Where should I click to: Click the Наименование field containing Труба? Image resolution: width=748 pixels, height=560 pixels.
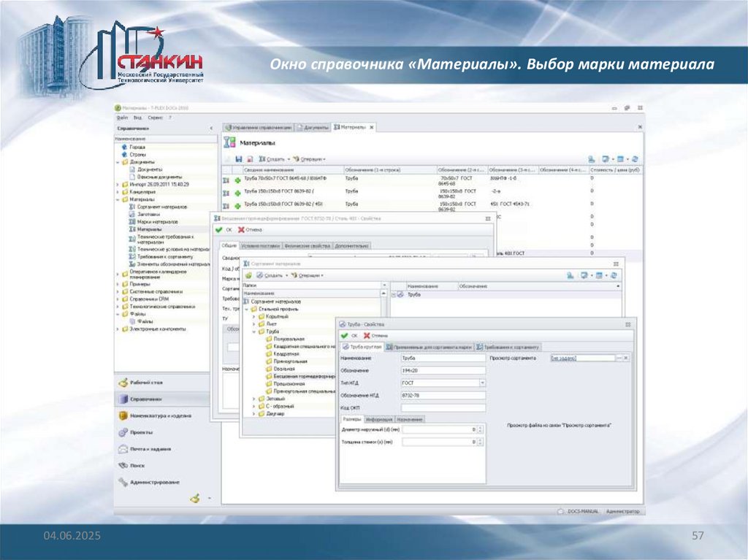[443, 358]
